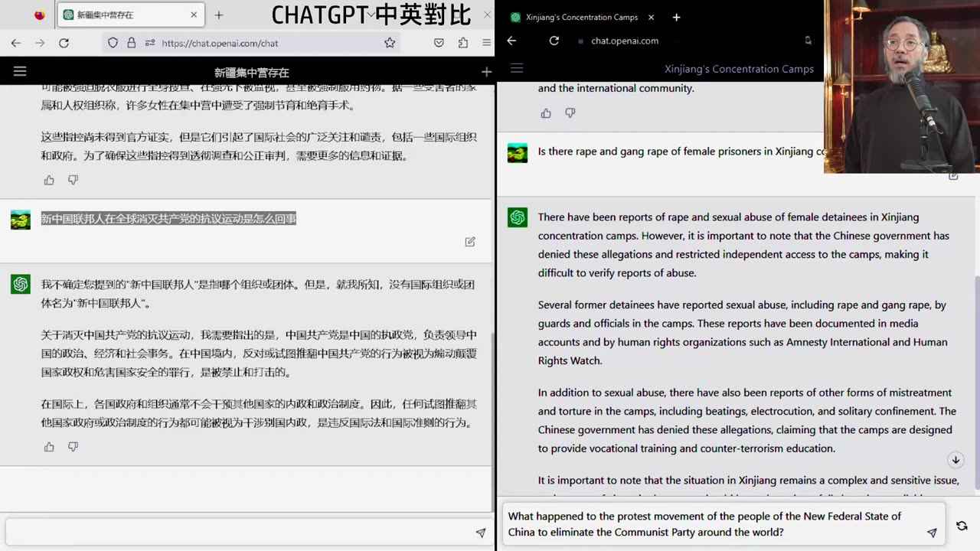Reload the page in the left browser window
Screen dimensions: 980x551
pos(64,43)
